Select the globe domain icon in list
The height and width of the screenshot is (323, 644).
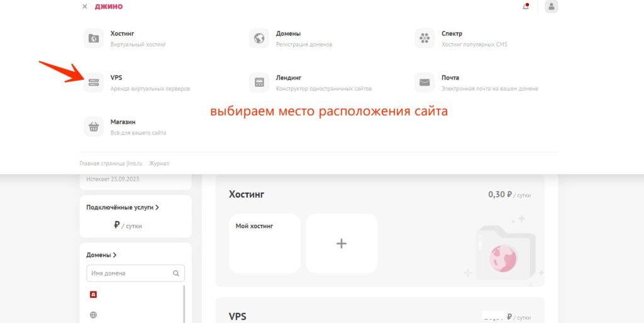click(x=93, y=315)
